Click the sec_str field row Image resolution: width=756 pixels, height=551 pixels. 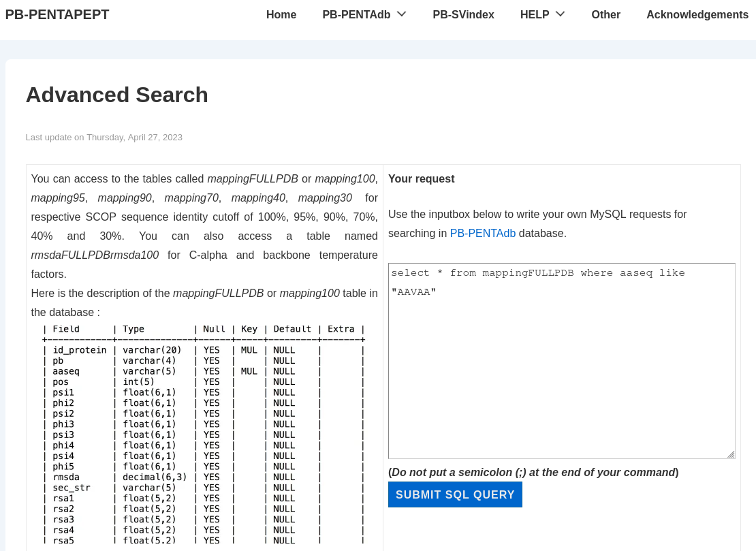pyautogui.click(x=72, y=488)
